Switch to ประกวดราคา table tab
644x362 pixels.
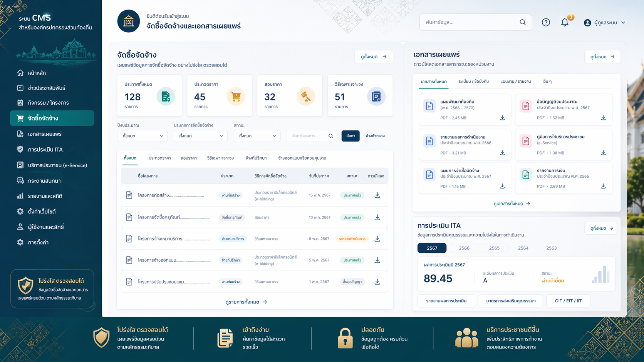[159, 158]
